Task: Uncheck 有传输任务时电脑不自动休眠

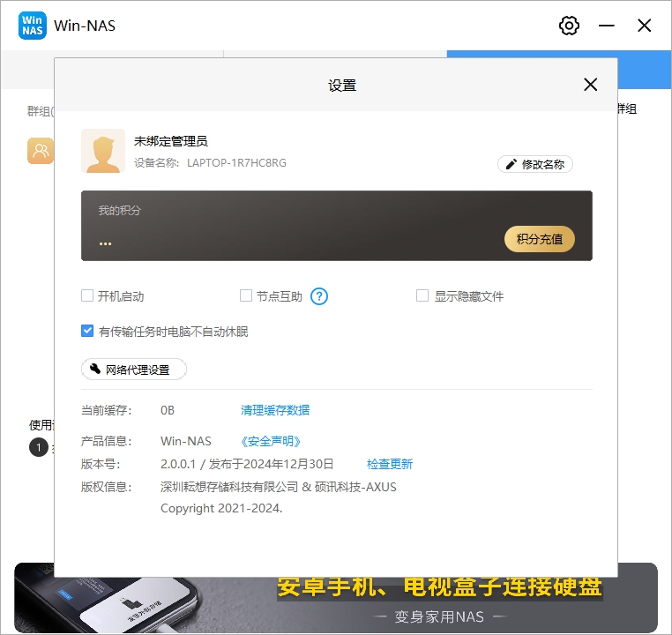Action: [87, 331]
